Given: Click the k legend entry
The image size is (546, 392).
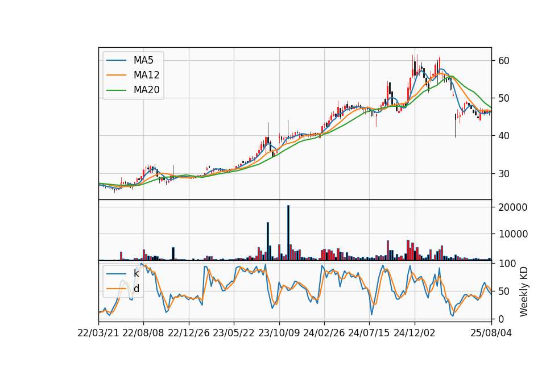Looking at the screenshot, I should pyautogui.click(x=123, y=273).
